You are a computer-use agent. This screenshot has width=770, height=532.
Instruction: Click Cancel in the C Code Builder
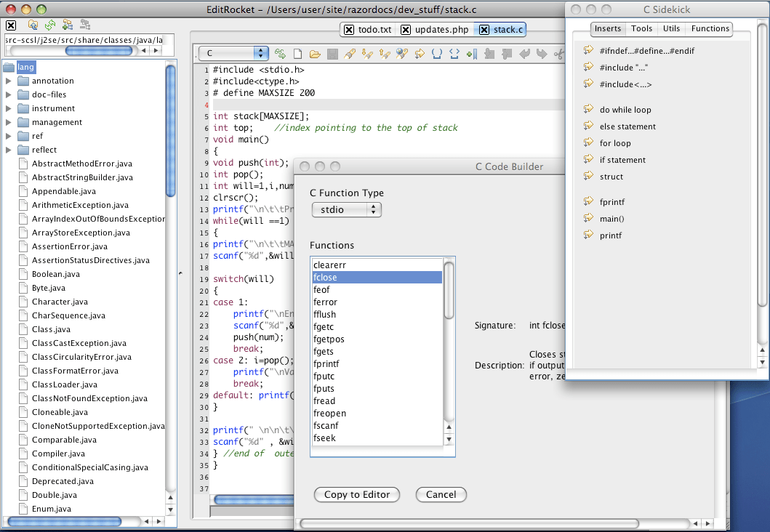[441, 495]
